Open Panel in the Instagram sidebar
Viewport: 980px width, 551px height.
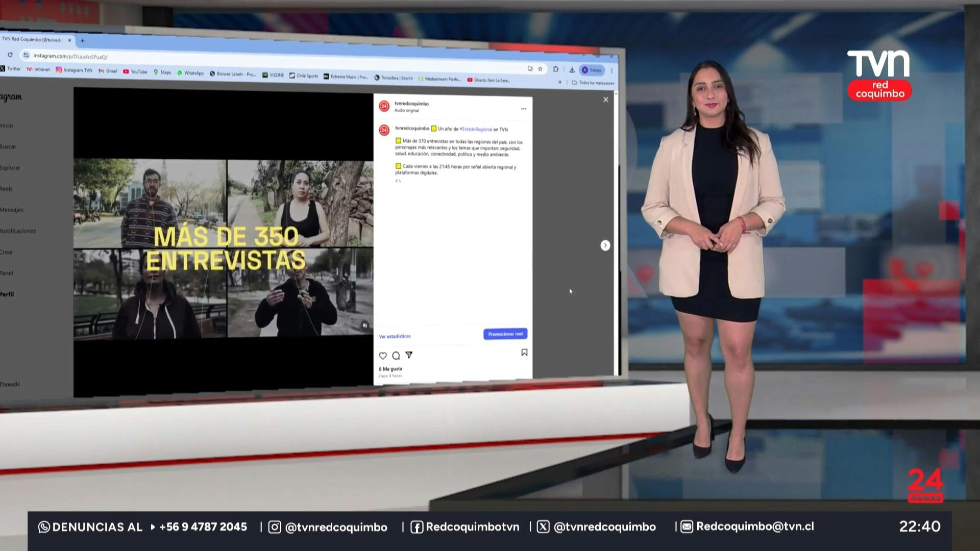coord(7,273)
